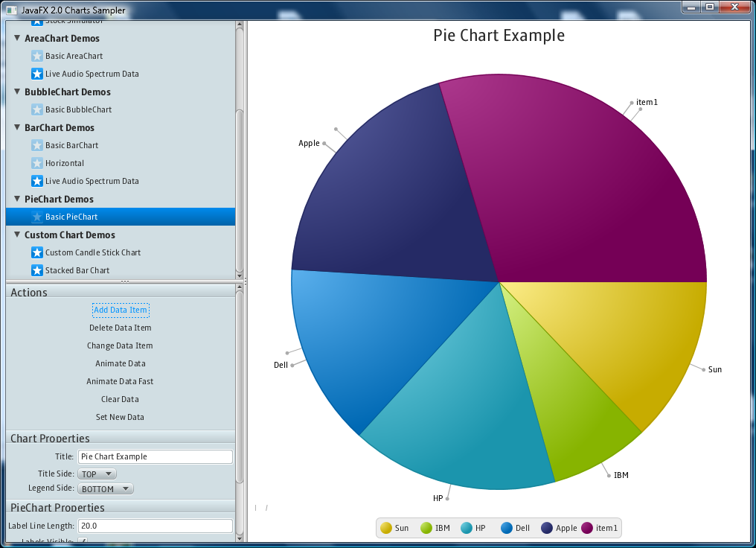Collapse the AreaChart Demos group

point(17,38)
